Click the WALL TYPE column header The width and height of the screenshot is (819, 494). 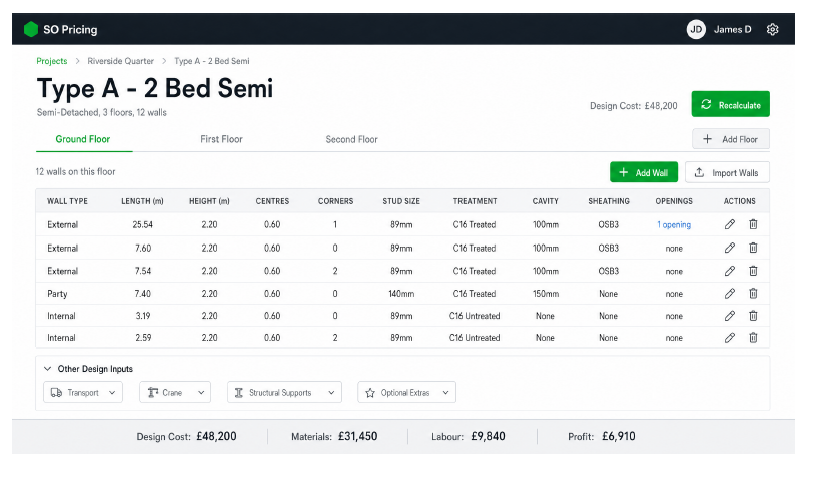tap(67, 201)
